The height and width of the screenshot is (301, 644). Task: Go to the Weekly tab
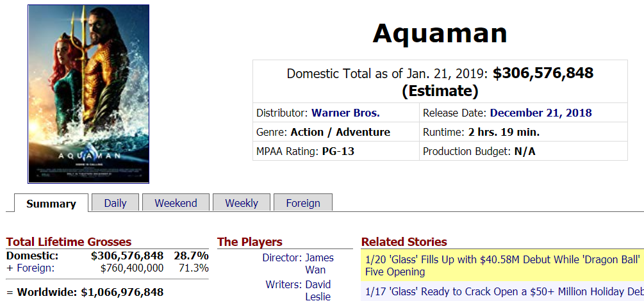pos(242,203)
